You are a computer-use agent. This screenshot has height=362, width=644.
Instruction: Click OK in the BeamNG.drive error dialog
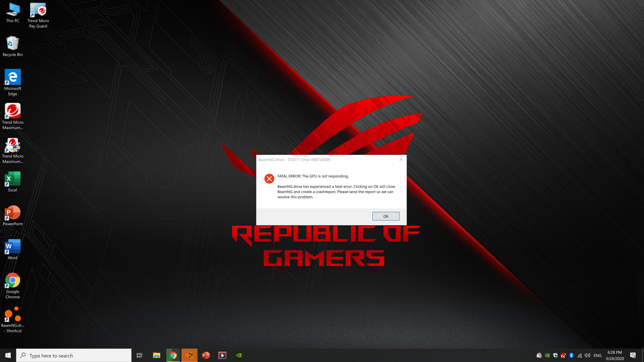pyautogui.click(x=386, y=216)
